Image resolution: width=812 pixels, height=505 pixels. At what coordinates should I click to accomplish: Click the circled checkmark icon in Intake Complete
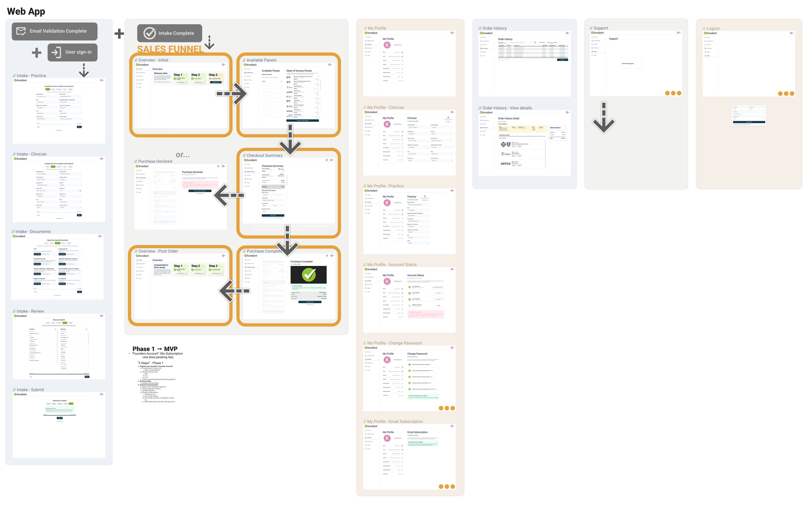point(149,33)
